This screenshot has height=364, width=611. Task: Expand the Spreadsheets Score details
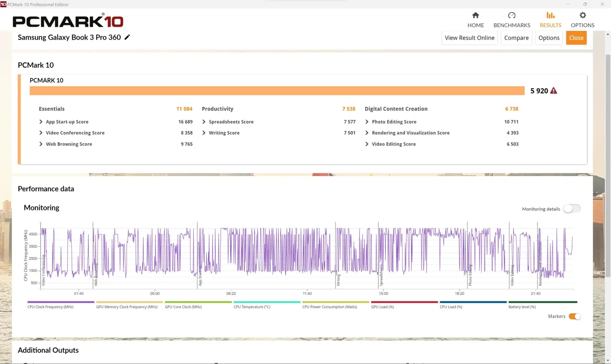(204, 122)
